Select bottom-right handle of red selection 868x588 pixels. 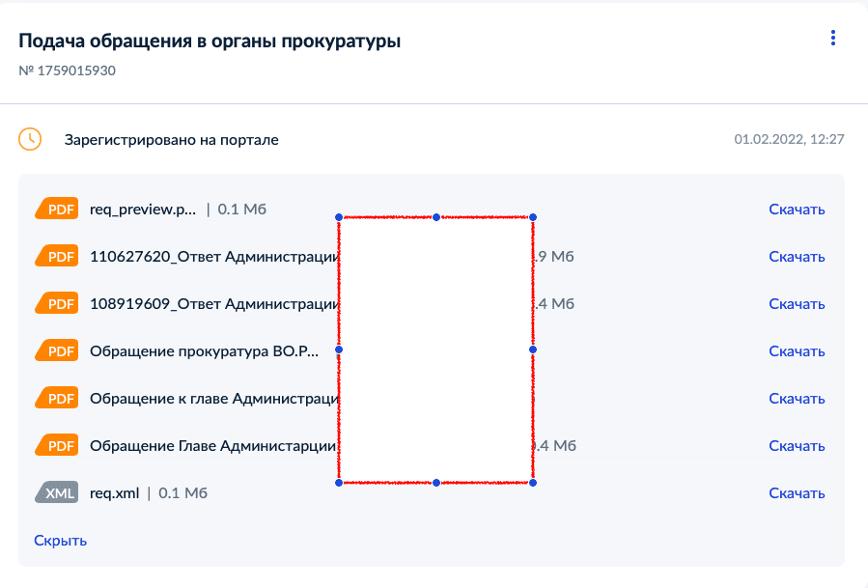[x=533, y=483]
